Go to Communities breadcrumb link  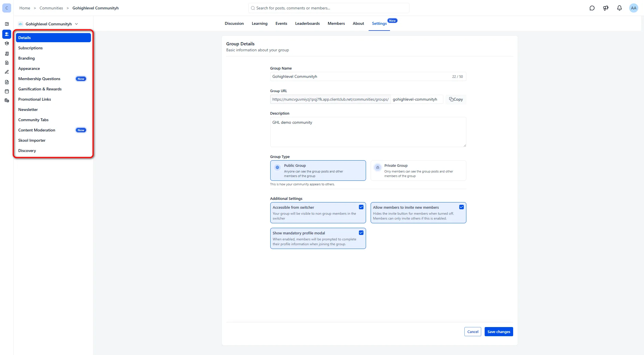[x=51, y=8]
